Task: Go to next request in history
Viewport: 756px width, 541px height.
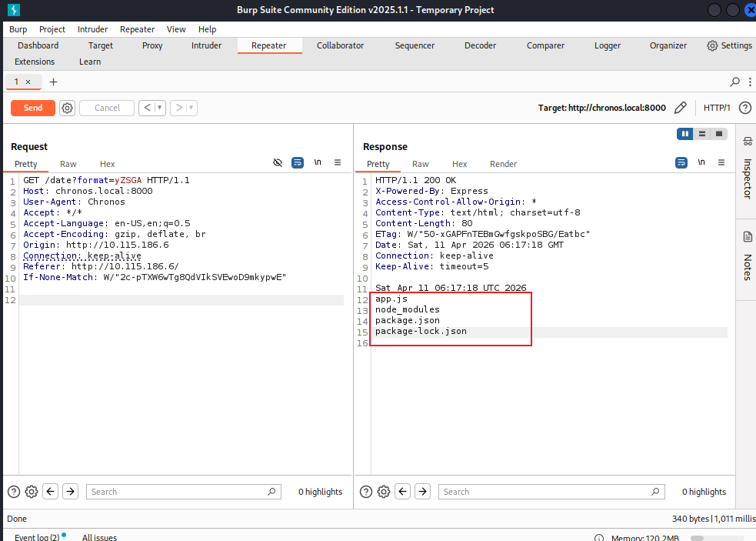Action: 179,108
